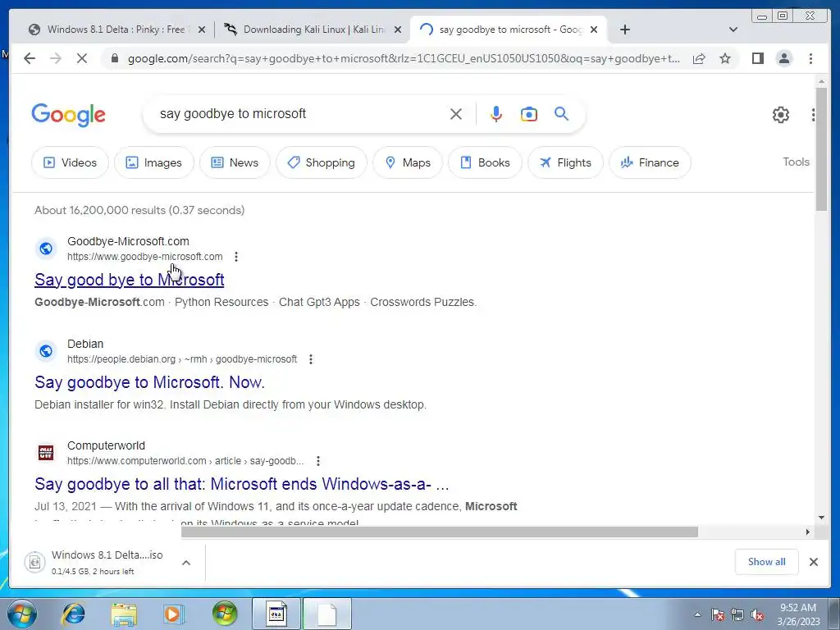Screen dimensions: 840x630
Task: Filter results by Shopping
Action: (x=322, y=162)
